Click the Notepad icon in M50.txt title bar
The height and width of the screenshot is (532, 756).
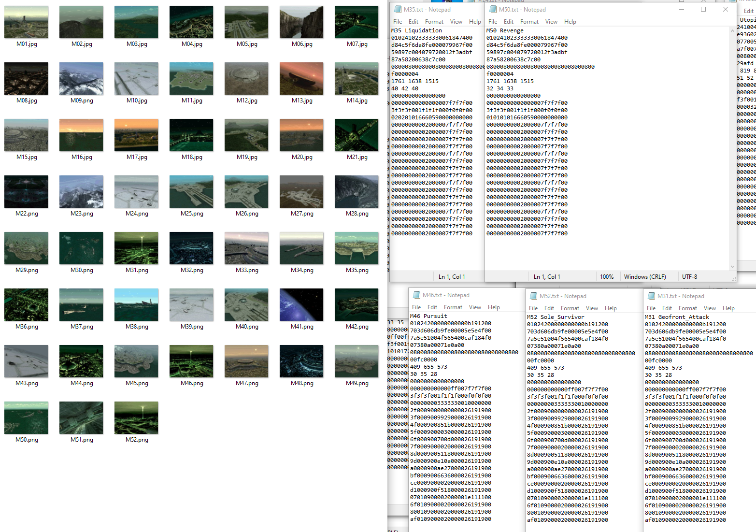(493, 9)
